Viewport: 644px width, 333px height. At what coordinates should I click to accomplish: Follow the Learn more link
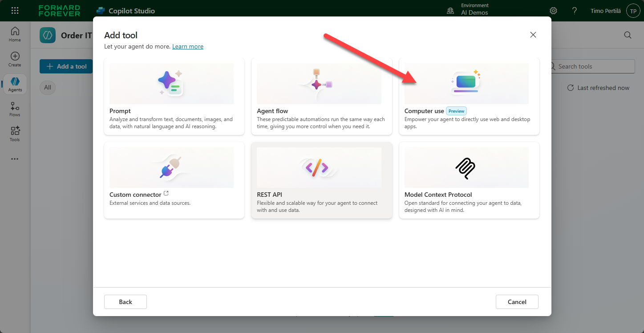[x=187, y=46]
